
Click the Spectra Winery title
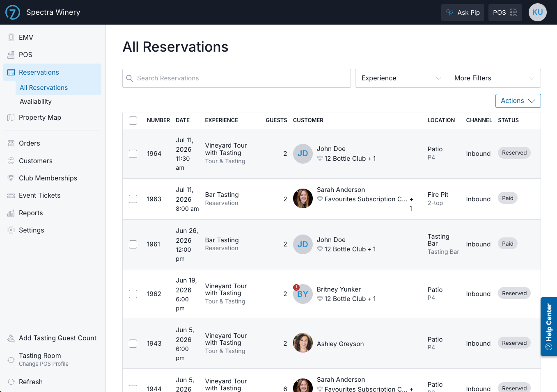(53, 12)
